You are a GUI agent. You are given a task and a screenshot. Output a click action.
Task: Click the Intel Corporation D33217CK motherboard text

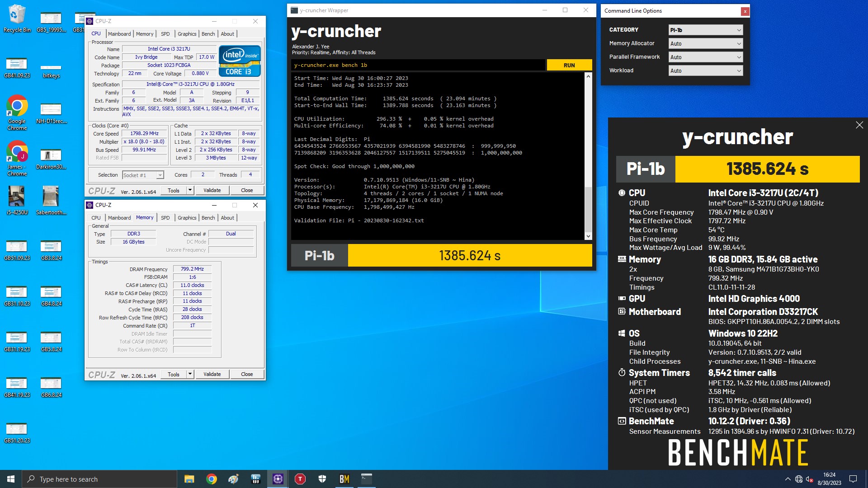pyautogui.click(x=763, y=312)
